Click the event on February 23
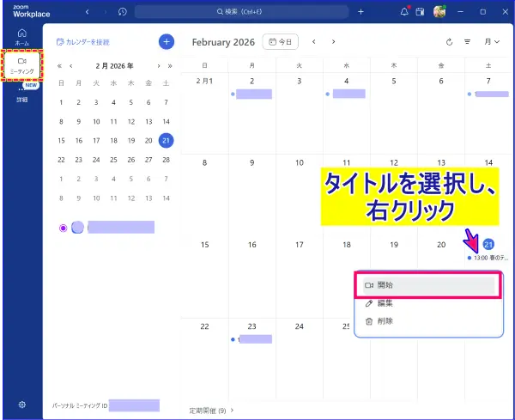515x420 pixels. tap(251, 339)
